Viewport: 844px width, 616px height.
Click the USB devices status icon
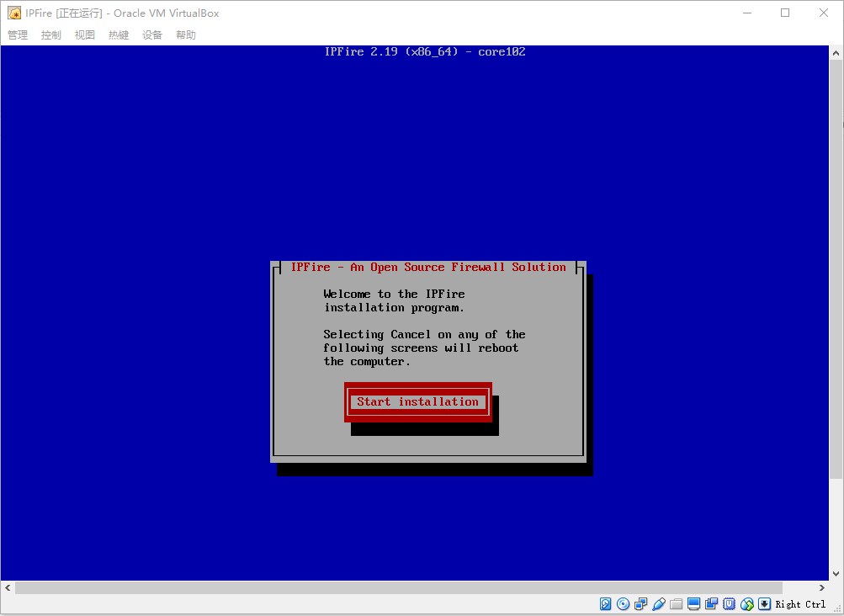click(x=658, y=603)
